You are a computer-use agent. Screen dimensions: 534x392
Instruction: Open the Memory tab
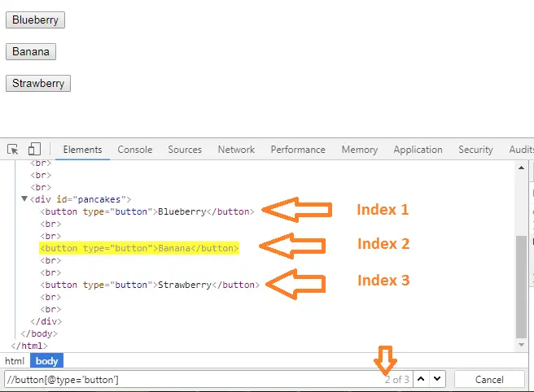tap(360, 150)
